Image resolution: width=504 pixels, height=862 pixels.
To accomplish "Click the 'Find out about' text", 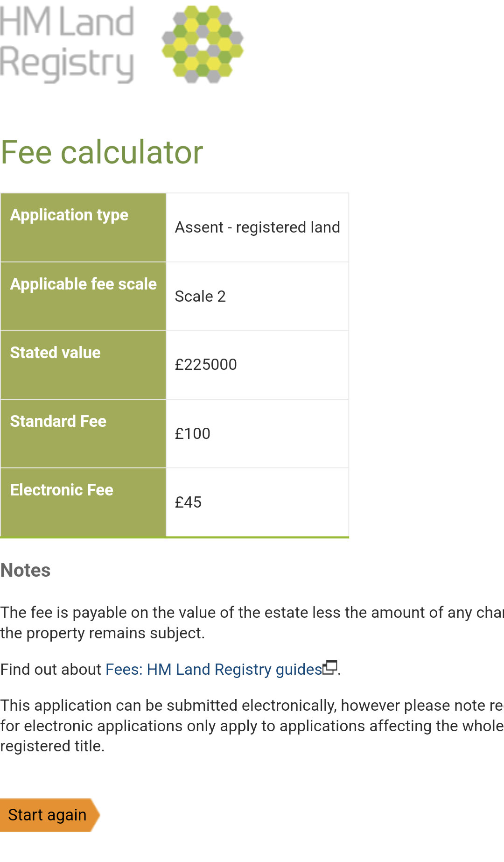I will point(51,669).
